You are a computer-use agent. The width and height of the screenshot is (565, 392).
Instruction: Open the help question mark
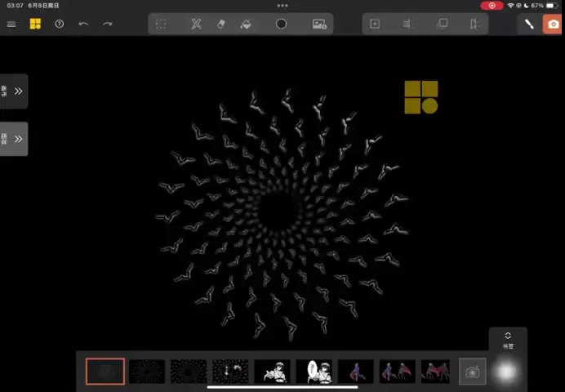point(59,24)
